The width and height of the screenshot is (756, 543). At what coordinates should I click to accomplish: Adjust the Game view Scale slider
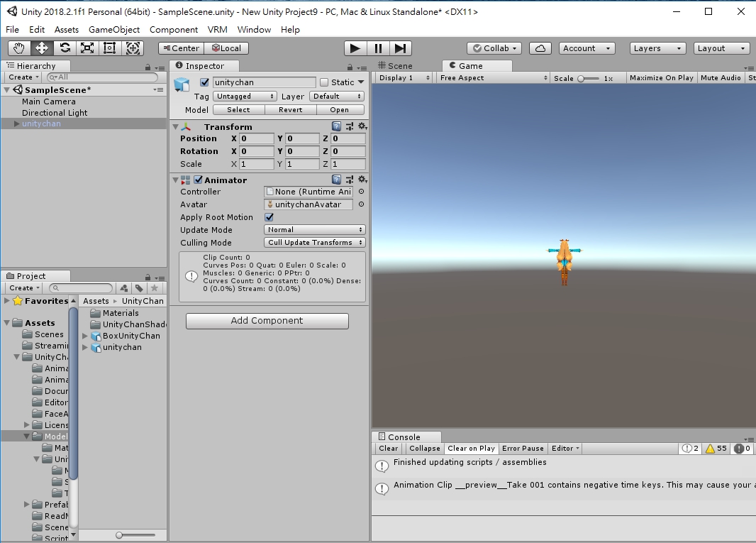click(589, 78)
